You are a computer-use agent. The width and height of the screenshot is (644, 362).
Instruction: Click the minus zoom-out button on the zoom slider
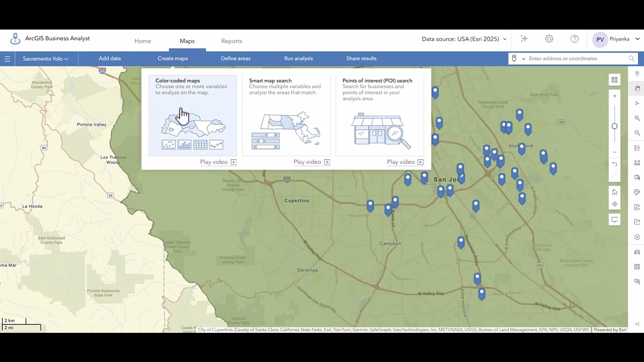[614, 152]
